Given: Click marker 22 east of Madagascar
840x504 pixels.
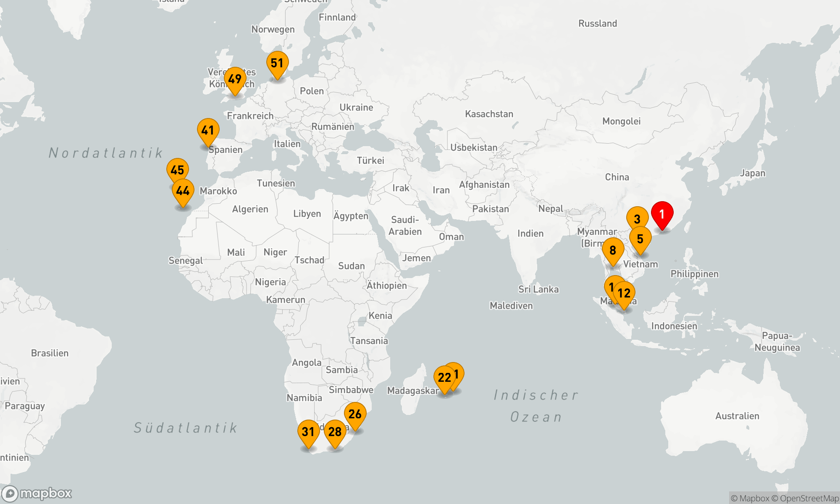Looking at the screenshot, I should click(x=444, y=378).
